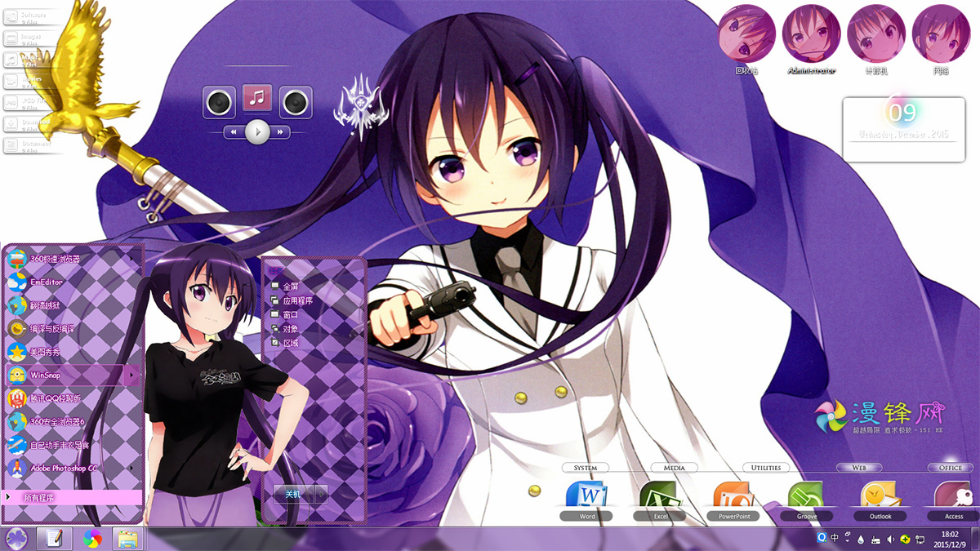Click the water drop tray icon
Image resolution: width=980 pixels, height=551 pixels.
pyautogui.click(x=862, y=540)
